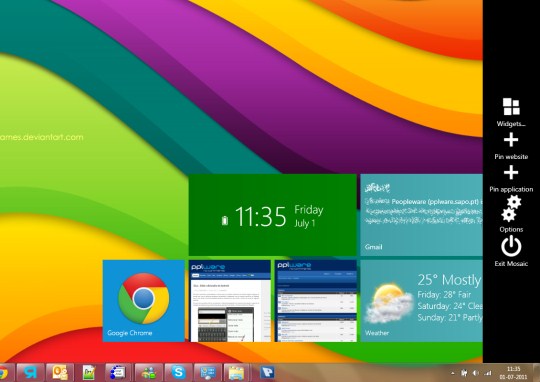Open Skype from the taskbar
540x382 pixels.
click(178, 373)
